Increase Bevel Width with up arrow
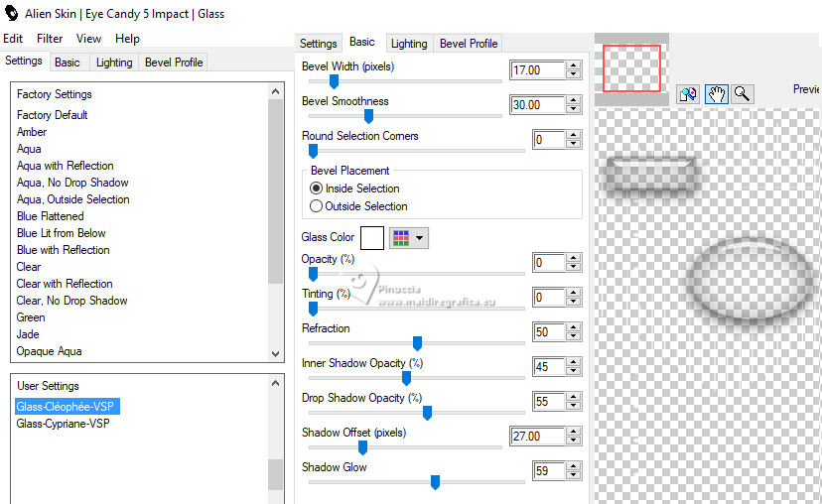The image size is (822, 504). click(574, 65)
